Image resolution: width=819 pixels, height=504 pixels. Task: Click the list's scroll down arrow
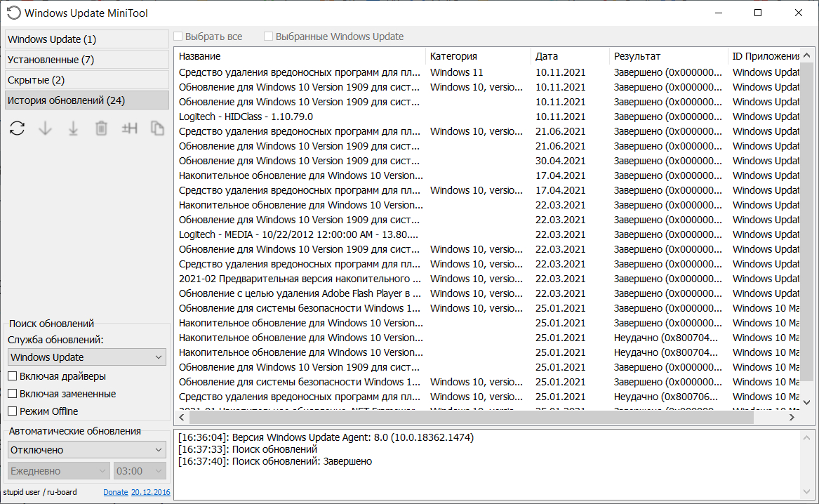click(x=806, y=402)
